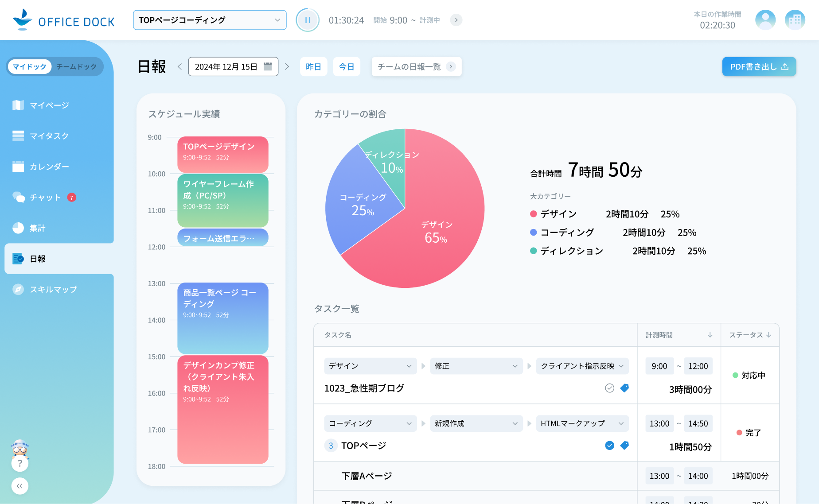The height and width of the screenshot is (504, 819).
Task: Select 日報 in the sidebar menu
Action: 37,259
